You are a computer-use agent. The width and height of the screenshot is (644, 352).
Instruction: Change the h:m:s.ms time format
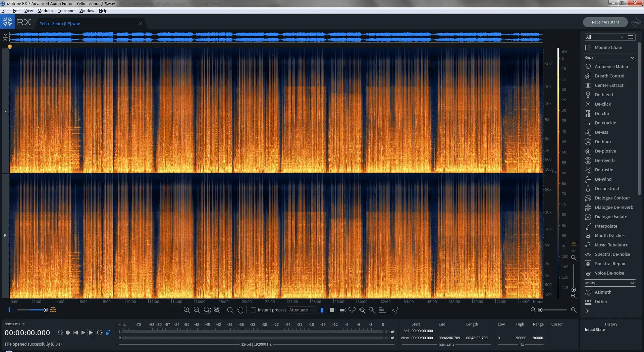pyautogui.click(x=15, y=324)
